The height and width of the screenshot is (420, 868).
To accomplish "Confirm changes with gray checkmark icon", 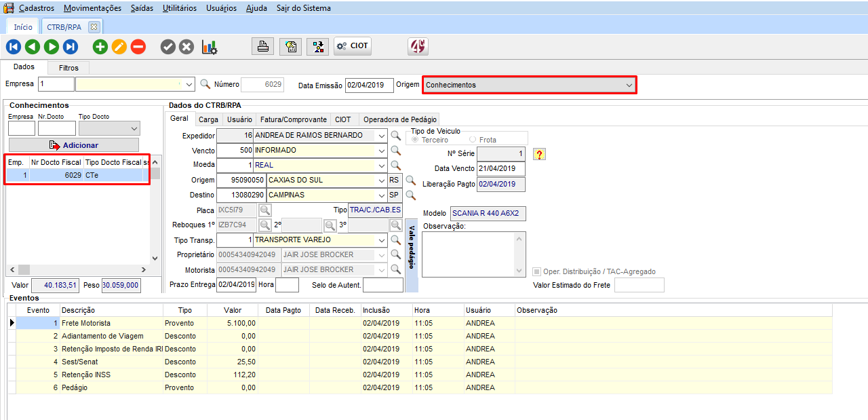I will (x=168, y=47).
